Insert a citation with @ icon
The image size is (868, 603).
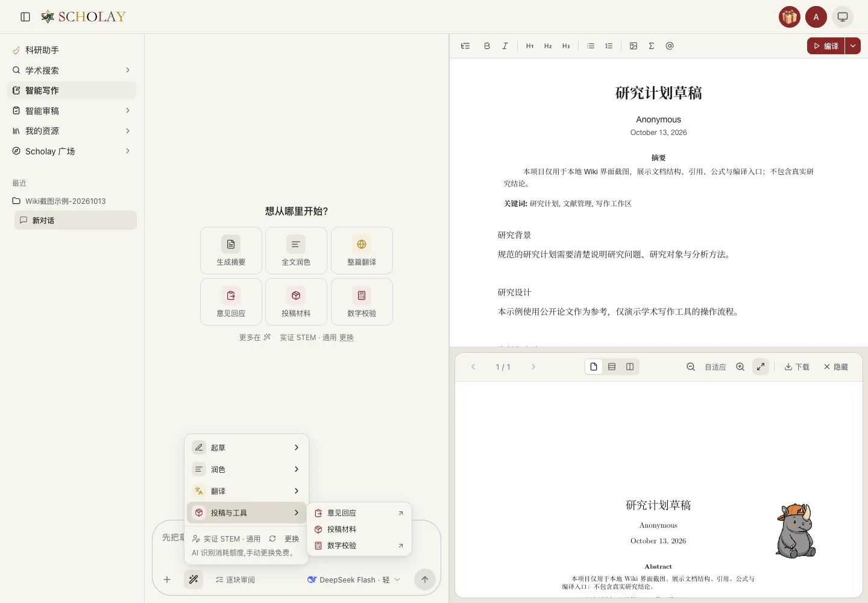(670, 46)
